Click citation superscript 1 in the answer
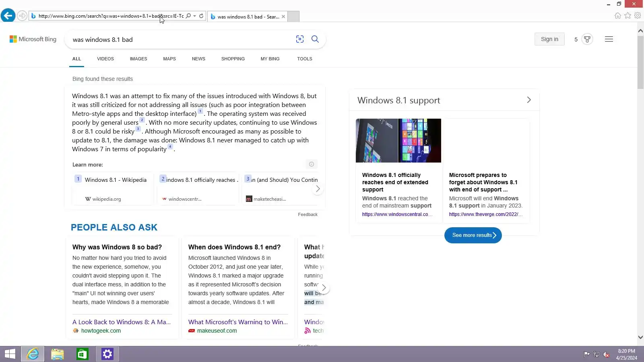Screen dimensions: 644x362 pos(200,111)
